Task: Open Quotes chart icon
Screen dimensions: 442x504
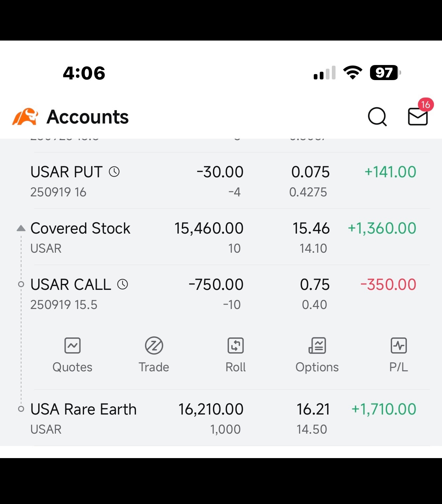Action: coord(72,345)
